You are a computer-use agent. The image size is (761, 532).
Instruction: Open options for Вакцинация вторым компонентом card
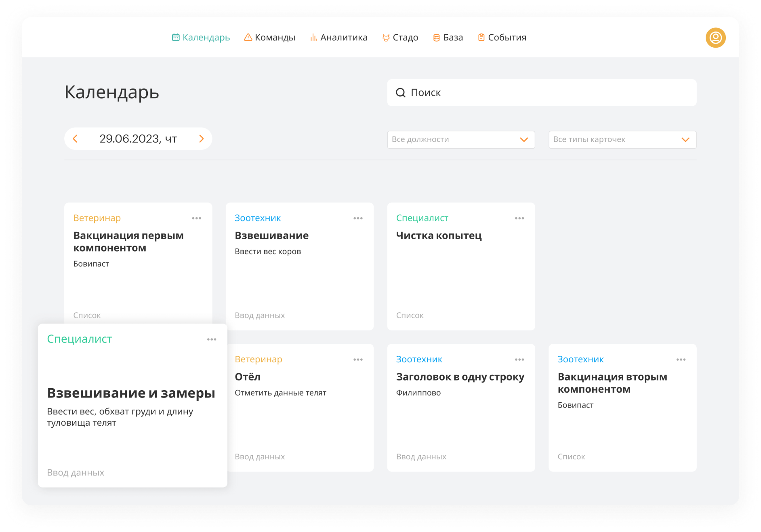[681, 360]
